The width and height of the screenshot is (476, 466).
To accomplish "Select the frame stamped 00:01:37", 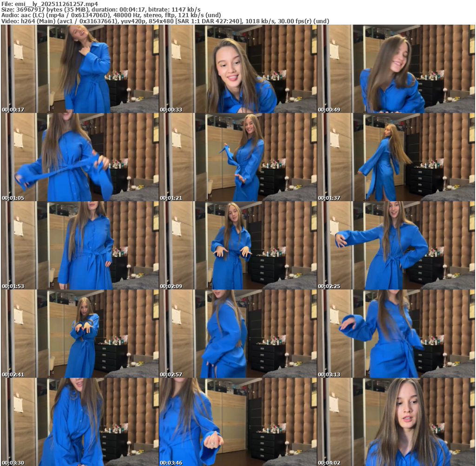I will (396, 157).
